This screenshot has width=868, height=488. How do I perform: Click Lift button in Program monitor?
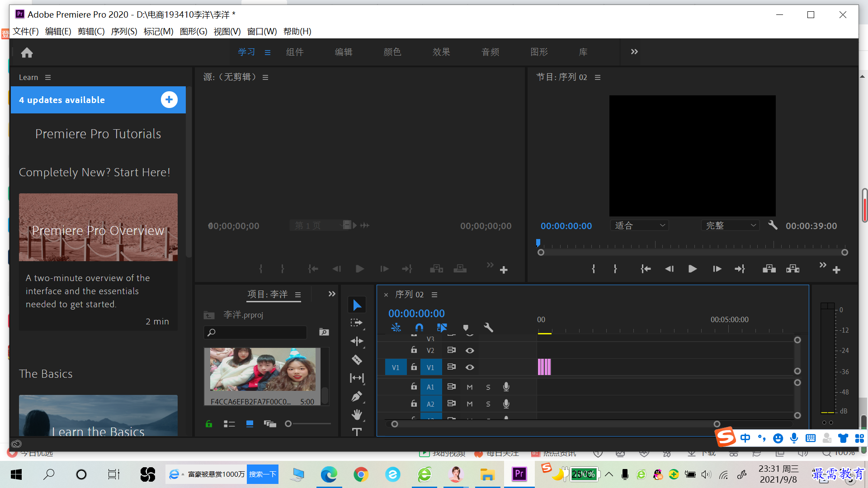pos(769,269)
